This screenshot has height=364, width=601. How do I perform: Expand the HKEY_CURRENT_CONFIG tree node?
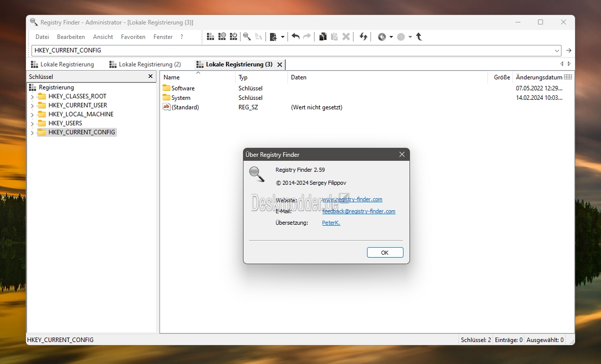pos(32,132)
